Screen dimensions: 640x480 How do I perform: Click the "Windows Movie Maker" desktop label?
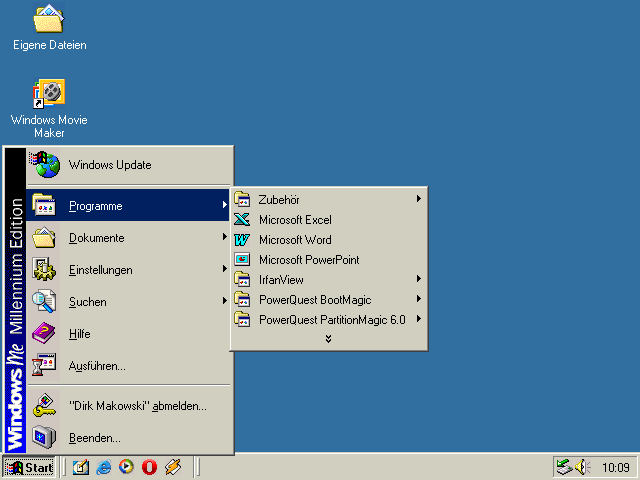(x=49, y=126)
